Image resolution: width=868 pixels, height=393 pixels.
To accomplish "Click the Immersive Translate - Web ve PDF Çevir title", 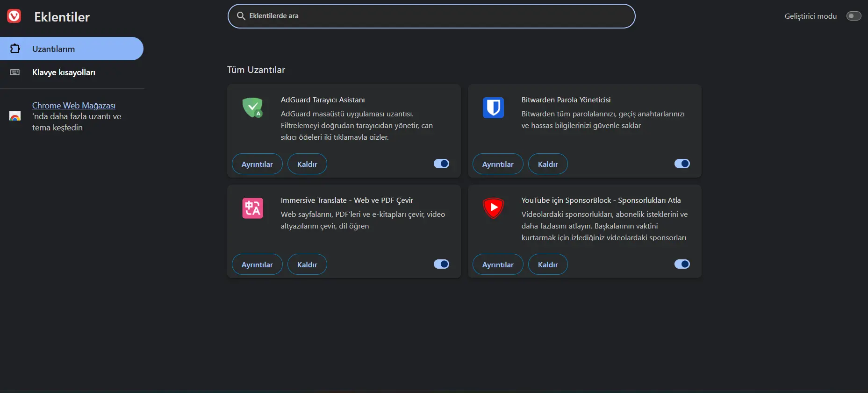I will click(x=347, y=200).
